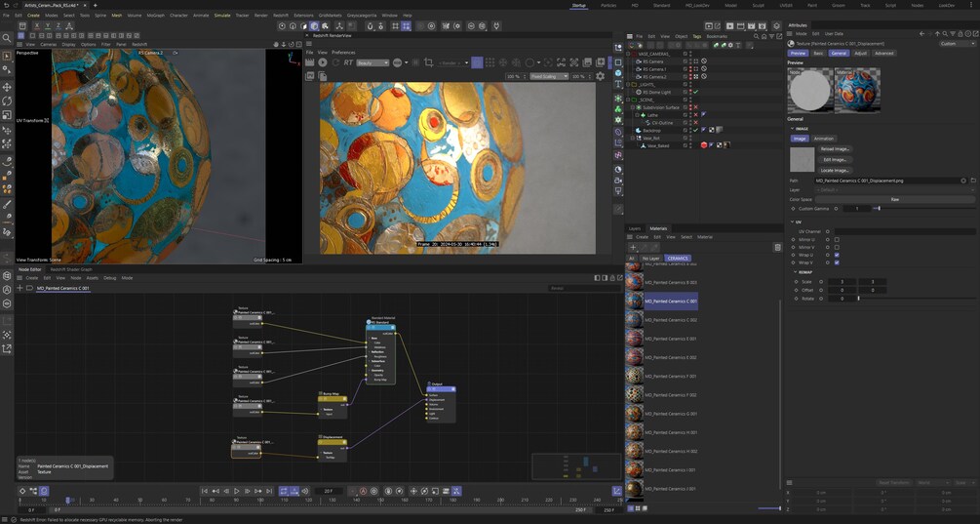Switch to the Sculpt layout tab
Viewport: 980px width, 524px height.
coord(758,5)
